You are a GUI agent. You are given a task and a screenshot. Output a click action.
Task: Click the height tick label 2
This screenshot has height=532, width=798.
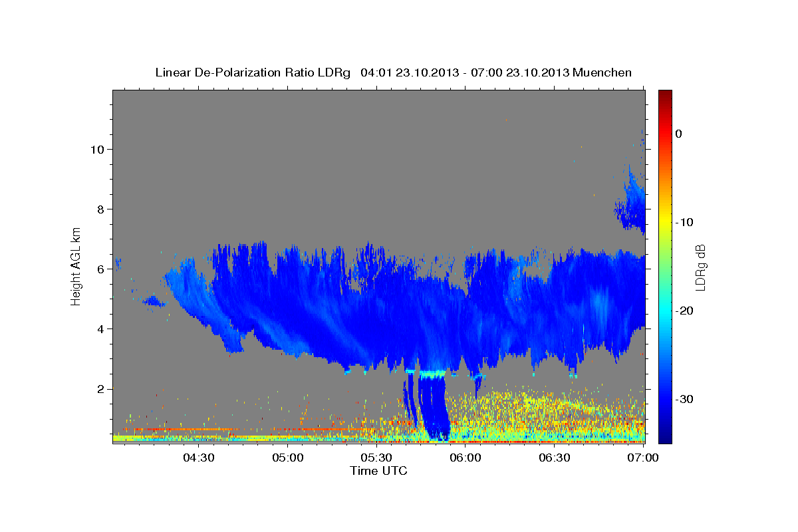[102, 388]
